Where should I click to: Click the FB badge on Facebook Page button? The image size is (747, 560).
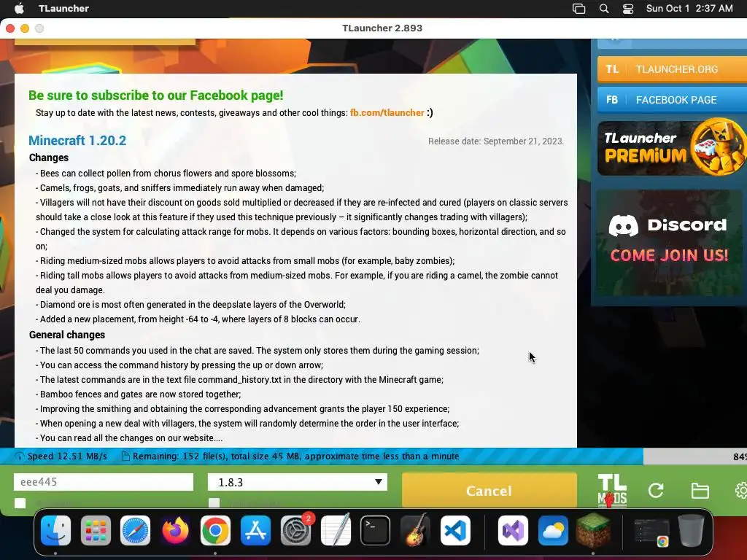click(x=612, y=100)
